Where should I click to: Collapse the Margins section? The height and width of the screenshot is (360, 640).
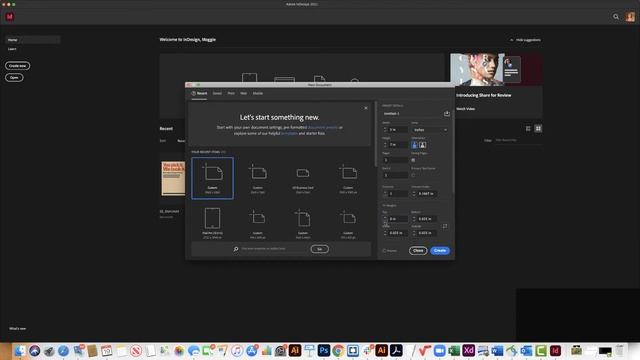tap(384, 205)
